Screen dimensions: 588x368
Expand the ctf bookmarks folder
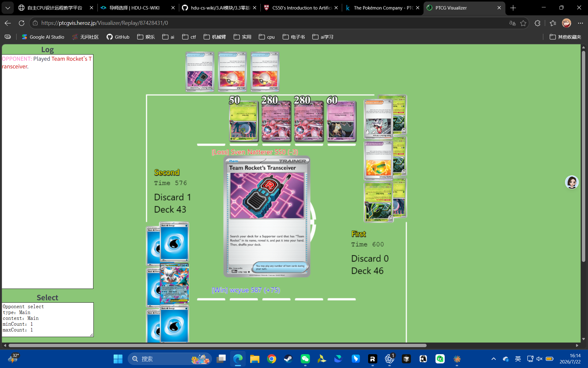point(189,37)
